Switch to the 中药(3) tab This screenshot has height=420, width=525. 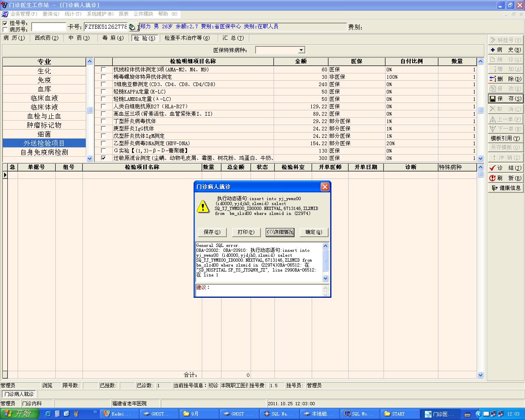[79, 38]
